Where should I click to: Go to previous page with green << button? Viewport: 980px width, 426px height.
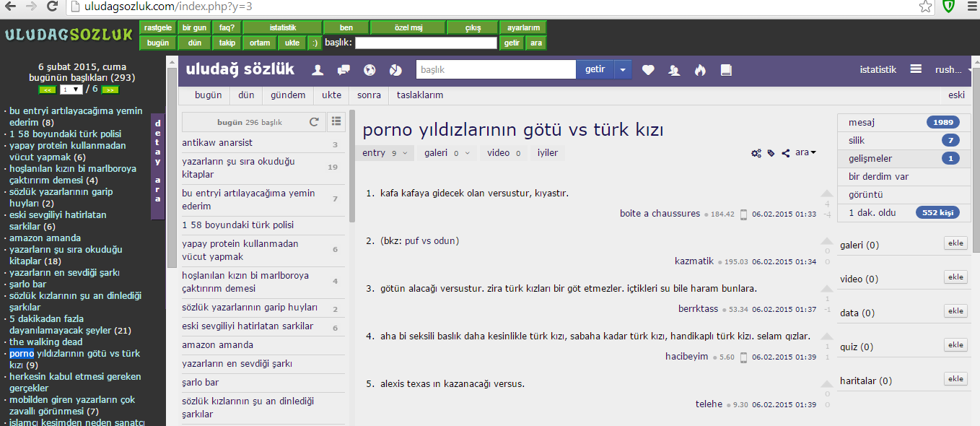[x=47, y=90]
